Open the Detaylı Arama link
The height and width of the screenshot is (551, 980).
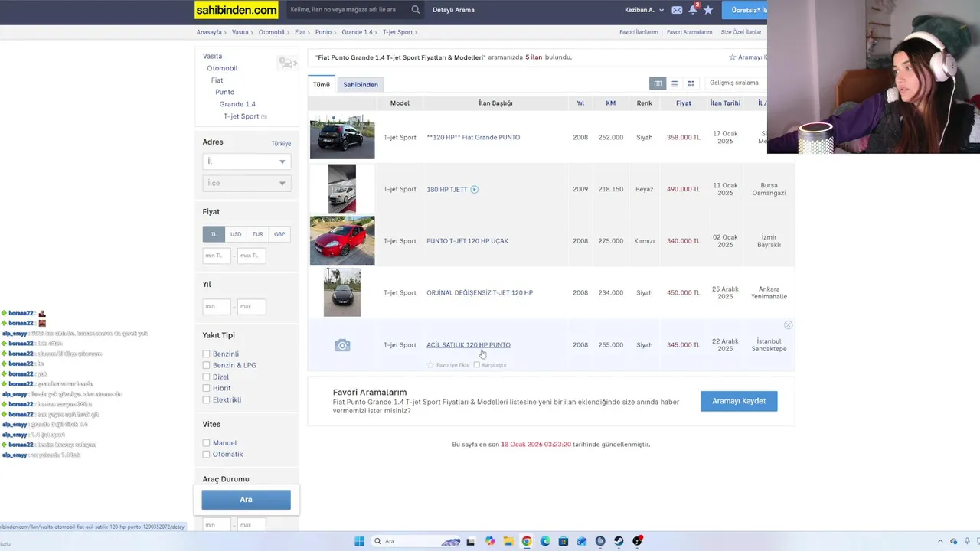[x=453, y=10]
